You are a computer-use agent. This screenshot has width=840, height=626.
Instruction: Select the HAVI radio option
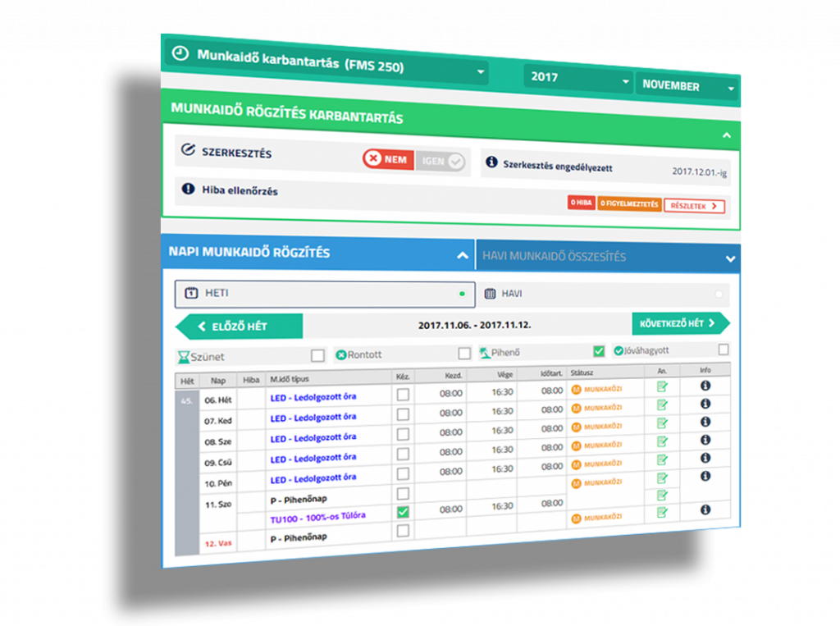pos(719,294)
